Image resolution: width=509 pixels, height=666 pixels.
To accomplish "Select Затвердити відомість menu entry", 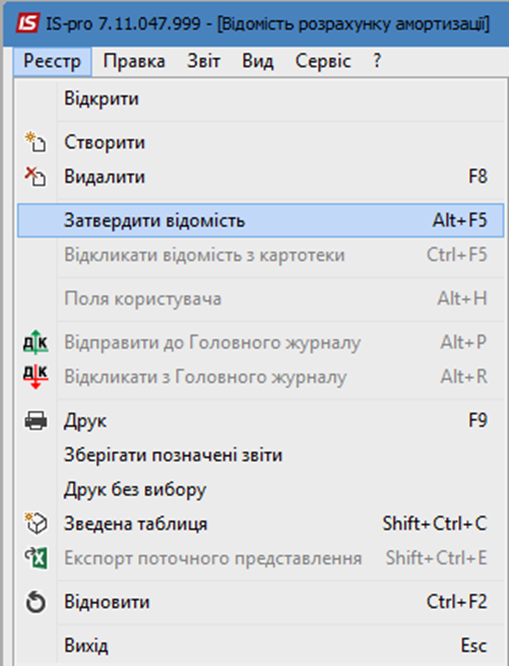I will pos(260,220).
